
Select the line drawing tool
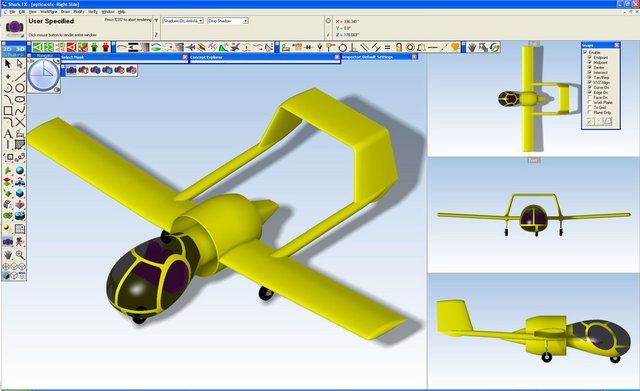[20, 76]
